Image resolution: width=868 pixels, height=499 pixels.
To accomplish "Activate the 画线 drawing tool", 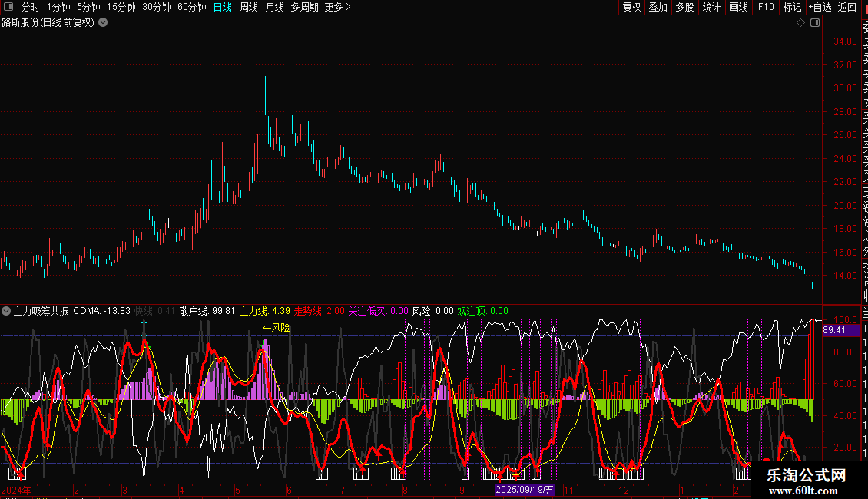I will click(738, 7).
